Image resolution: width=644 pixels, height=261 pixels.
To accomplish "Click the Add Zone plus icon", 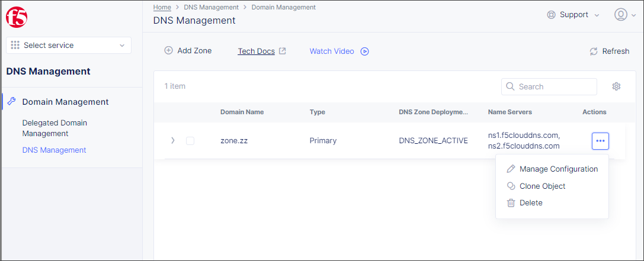I will 168,50.
